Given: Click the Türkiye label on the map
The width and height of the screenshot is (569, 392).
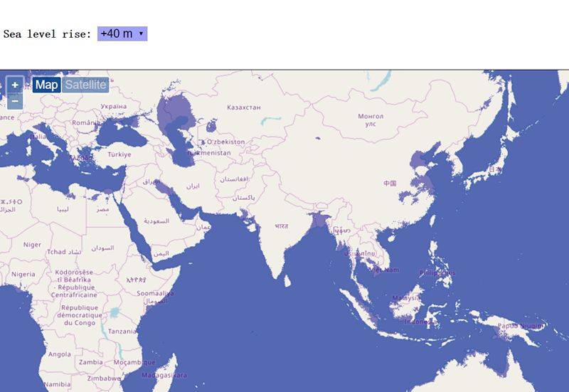Looking at the screenshot, I should [x=119, y=154].
